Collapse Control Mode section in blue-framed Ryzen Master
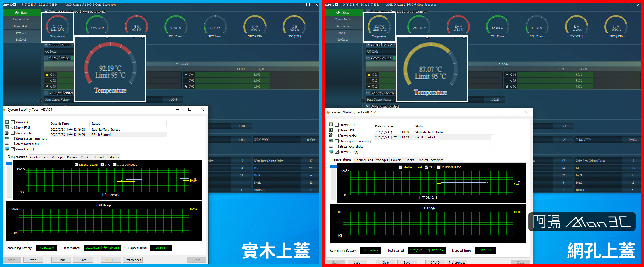The height and width of the screenshot is (267, 644). 46,45
